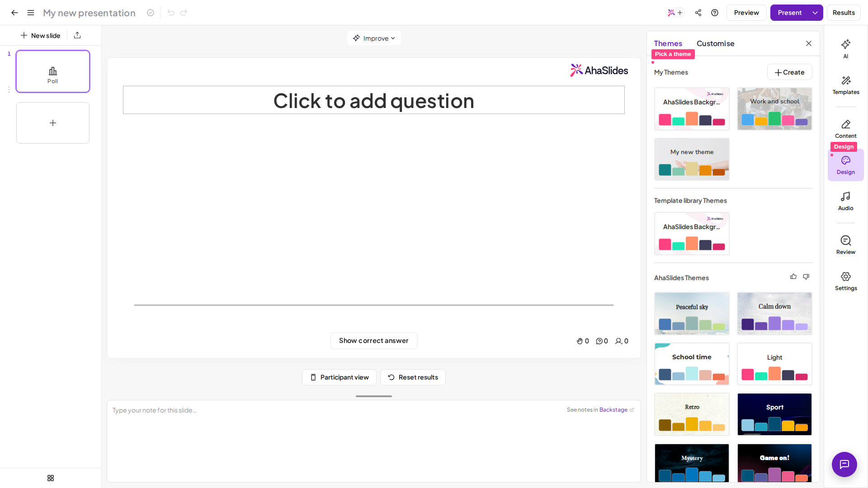
Task: Click the comments counter icon
Action: click(x=602, y=341)
